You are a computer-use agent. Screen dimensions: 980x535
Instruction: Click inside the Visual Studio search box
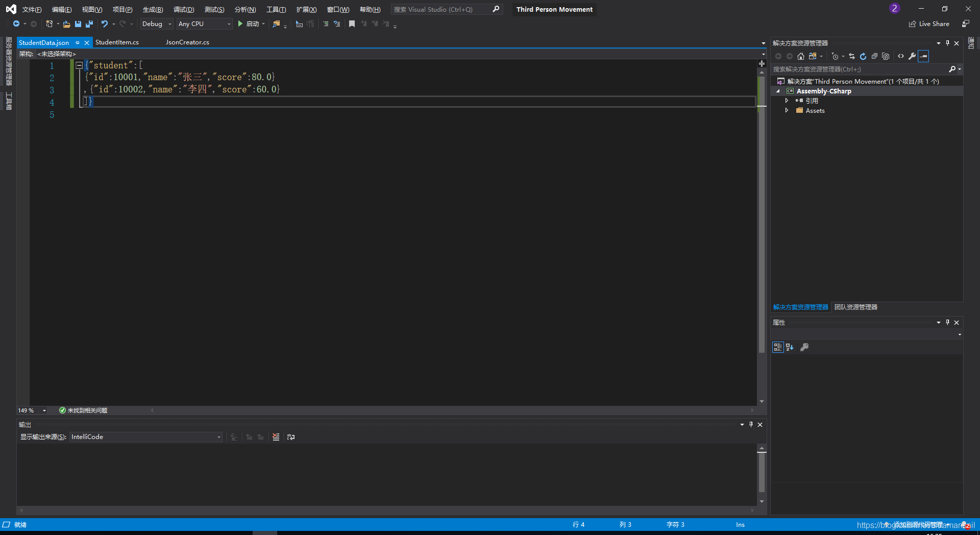(439, 9)
